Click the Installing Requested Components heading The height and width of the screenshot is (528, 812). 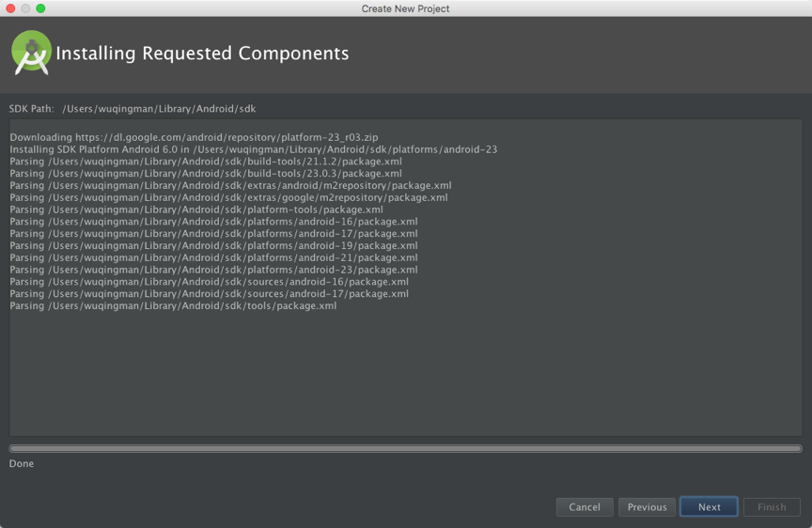202,54
